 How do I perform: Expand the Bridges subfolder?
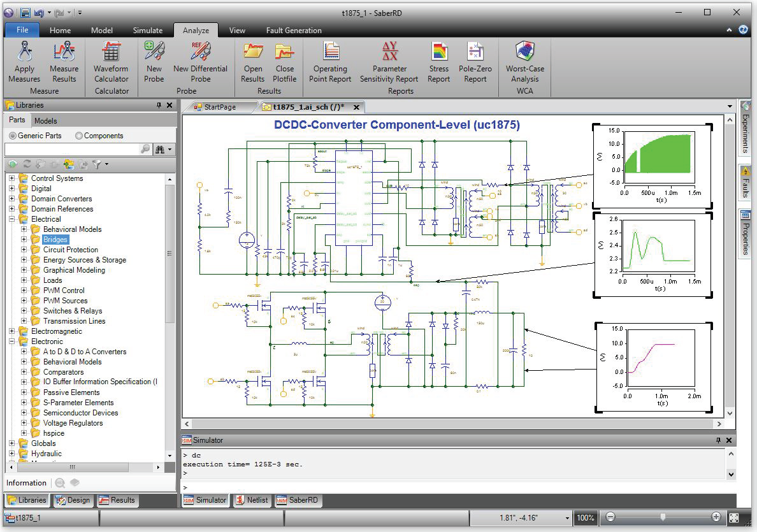coord(24,239)
